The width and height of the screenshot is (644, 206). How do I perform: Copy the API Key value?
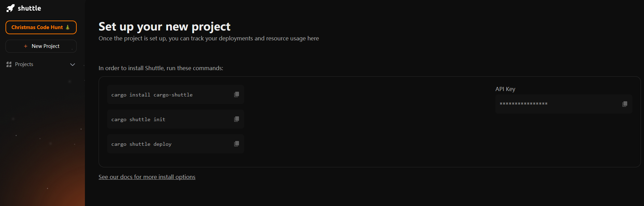(625, 104)
